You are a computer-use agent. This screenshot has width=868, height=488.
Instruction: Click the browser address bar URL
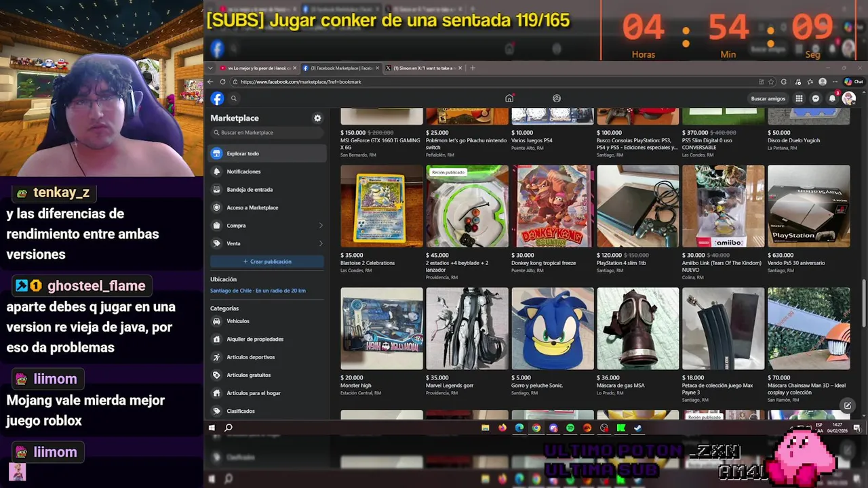coord(300,82)
